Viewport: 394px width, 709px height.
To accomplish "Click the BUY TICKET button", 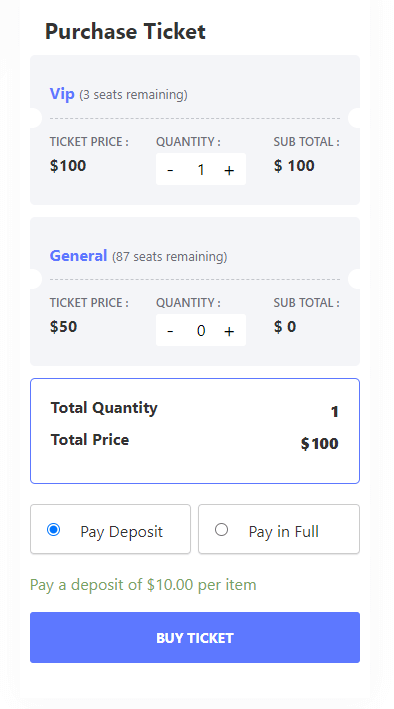I will point(195,638).
